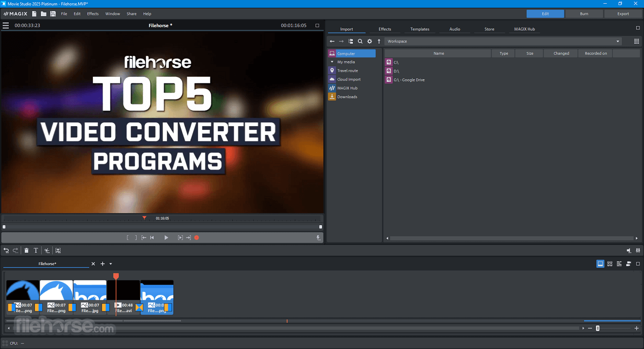
Task: Click the transition icon after the avi clip
Action: pyautogui.click(x=139, y=307)
